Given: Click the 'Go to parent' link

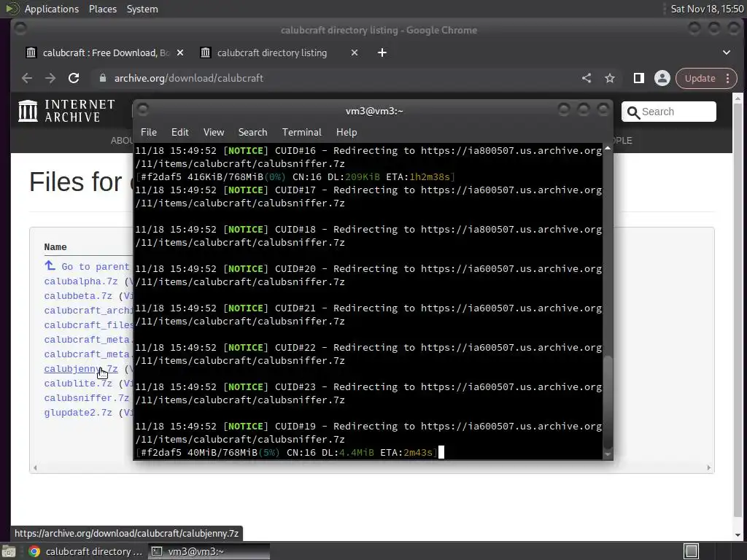Looking at the screenshot, I should pyautogui.click(x=96, y=267).
